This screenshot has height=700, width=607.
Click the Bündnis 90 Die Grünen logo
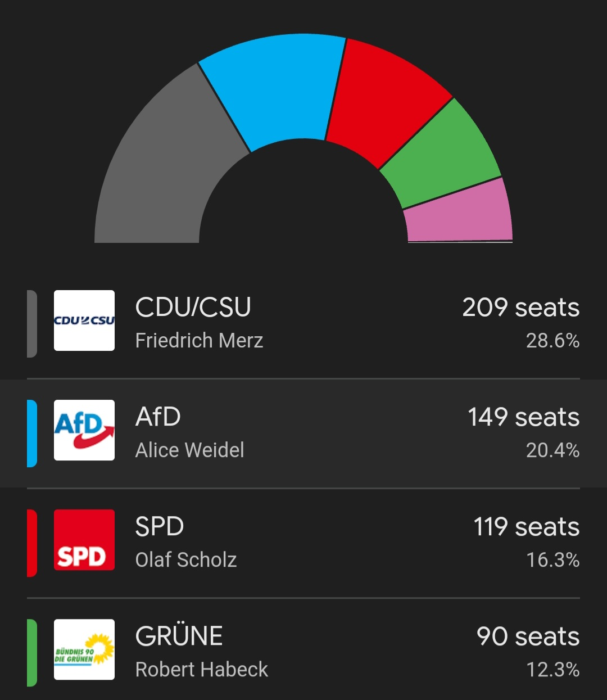tap(84, 649)
